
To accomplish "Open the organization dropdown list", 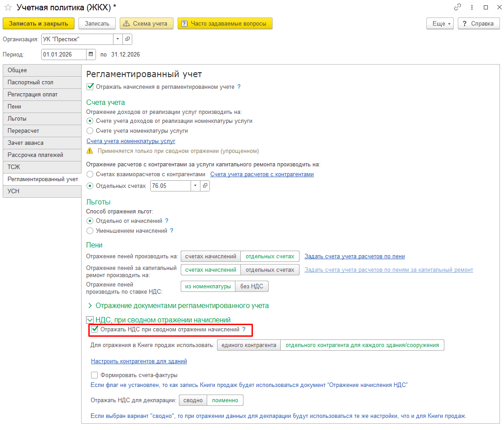I will pos(117,39).
